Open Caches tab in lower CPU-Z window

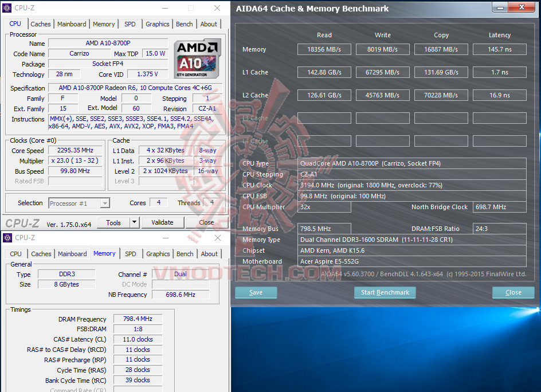(41, 254)
